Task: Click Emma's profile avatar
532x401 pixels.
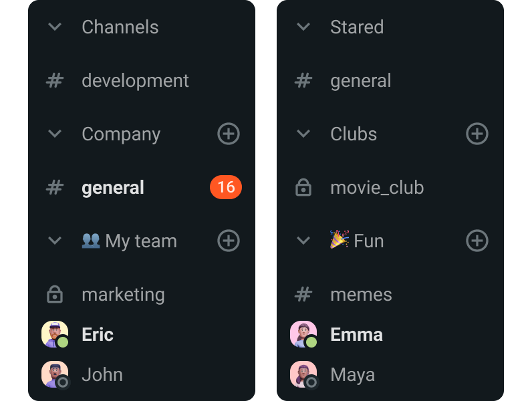Action: (x=303, y=334)
